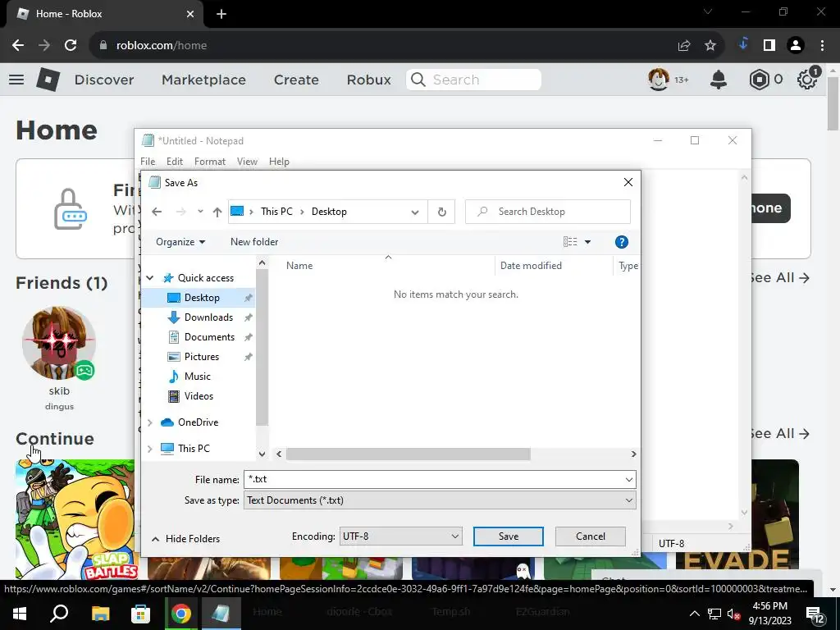The width and height of the screenshot is (840, 630).
Task: Select Music in the navigation pane
Action: pos(199,377)
